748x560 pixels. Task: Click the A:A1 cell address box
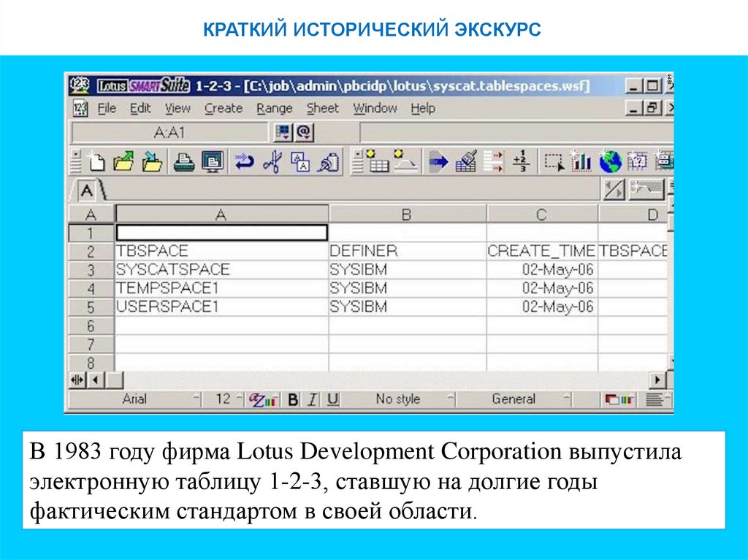[169, 133]
